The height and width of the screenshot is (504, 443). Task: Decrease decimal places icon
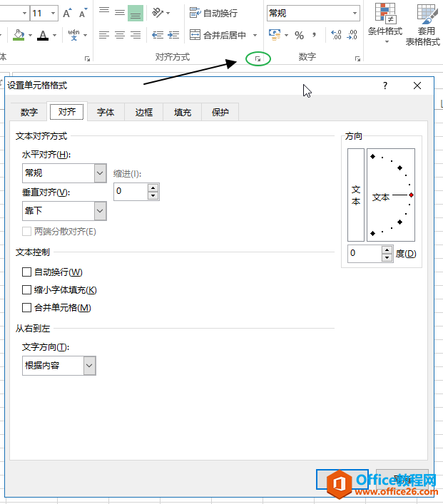pos(352,35)
